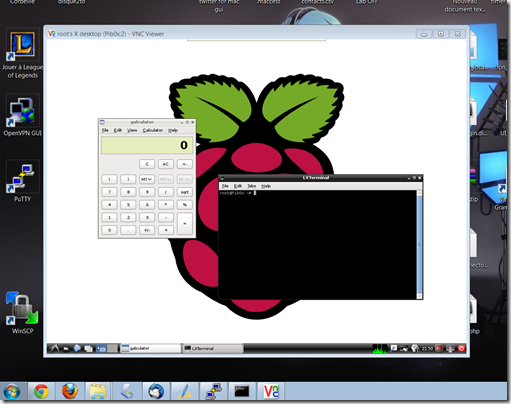The width and height of the screenshot is (511, 404).
Task: Click the LXTerminal vertical scrollbar
Action: (419, 245)
